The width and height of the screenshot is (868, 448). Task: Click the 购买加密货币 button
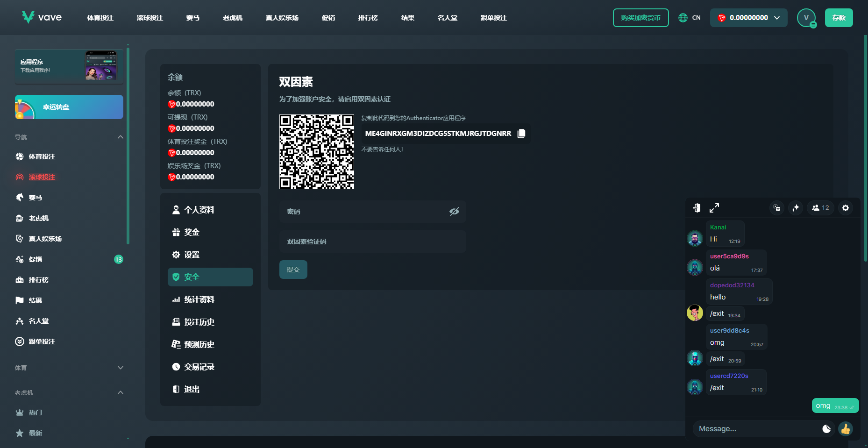tap(641, 18)
